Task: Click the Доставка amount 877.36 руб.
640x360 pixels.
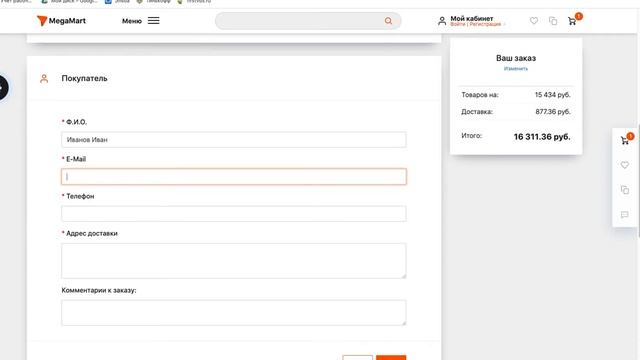Action: tap(553, 111)
